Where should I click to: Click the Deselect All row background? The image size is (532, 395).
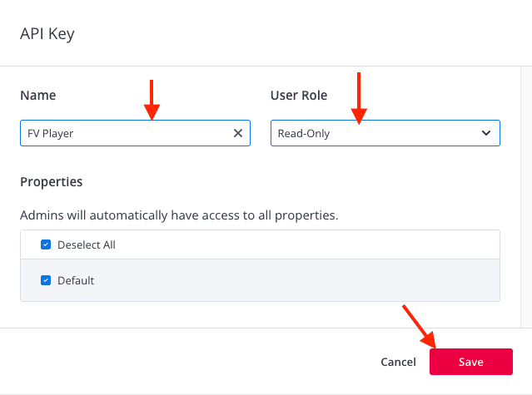tap(260, 244)
